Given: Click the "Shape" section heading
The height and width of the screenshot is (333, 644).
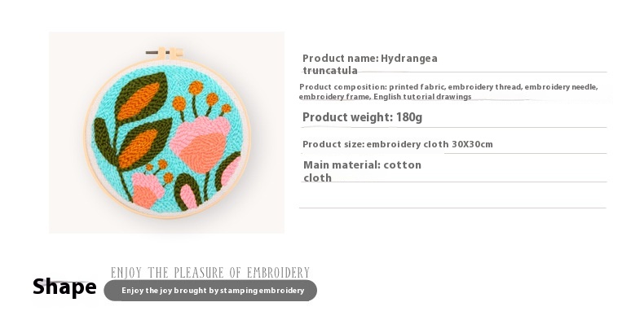Looking at the screenshot, I should (x=64, y=287).
